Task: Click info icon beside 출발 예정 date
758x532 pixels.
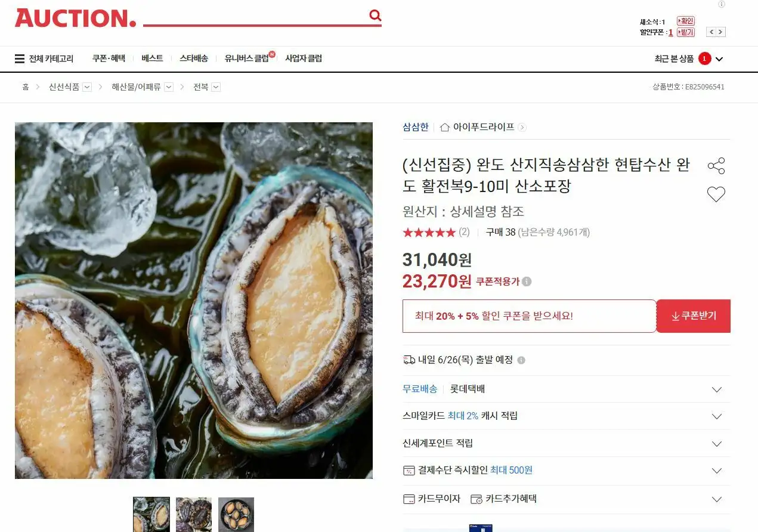Action: 521,360
